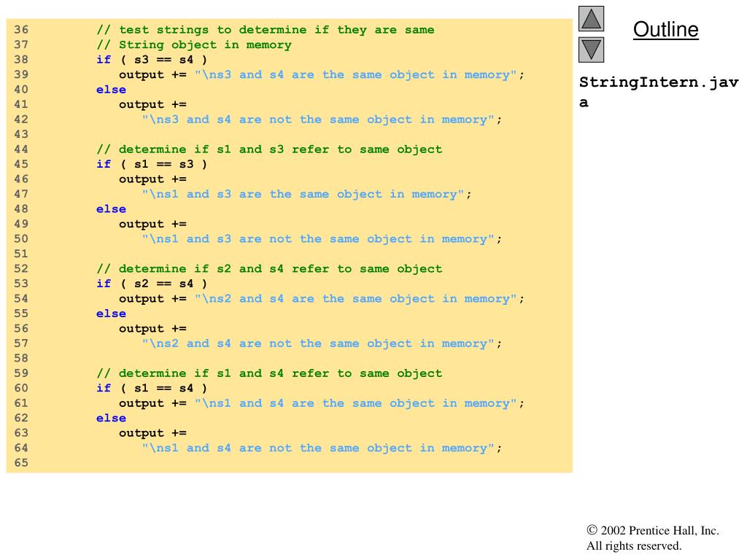
Task: Click the down arrow navigation button
Action: click(x=591, y=50)
